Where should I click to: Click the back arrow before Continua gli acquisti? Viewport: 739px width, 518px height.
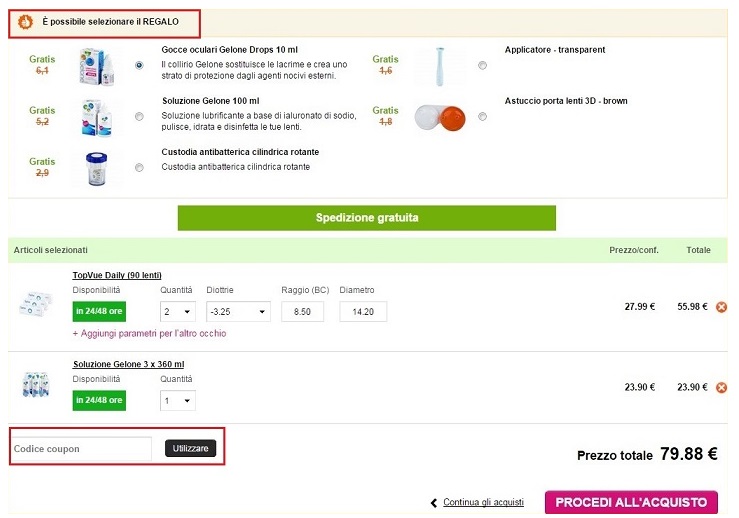coord(434,503)
